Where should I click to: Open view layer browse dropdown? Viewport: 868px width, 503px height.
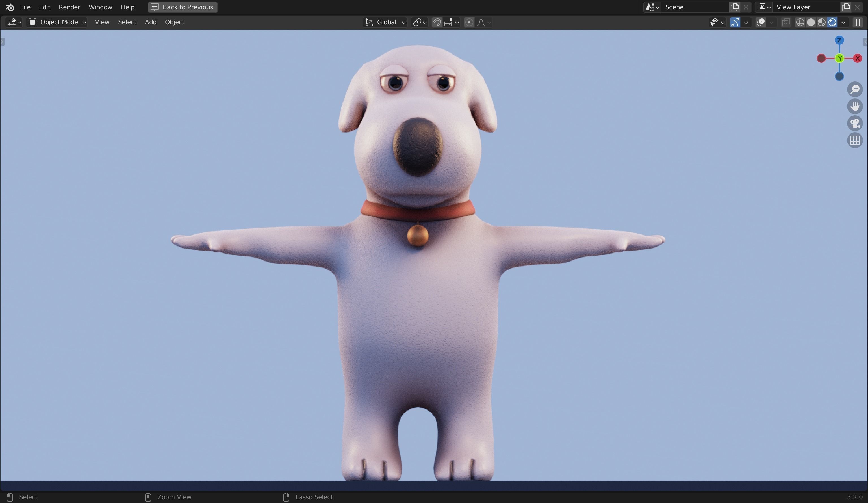point(764,7)
